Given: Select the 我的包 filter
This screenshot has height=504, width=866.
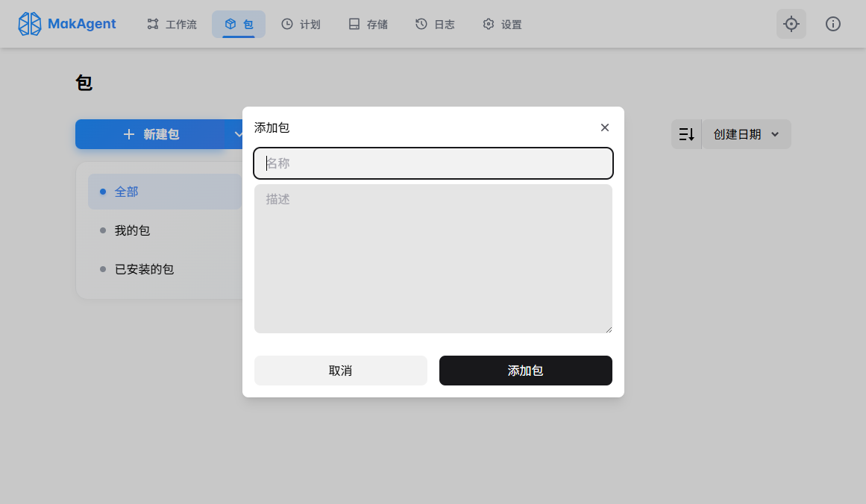Looking at the screenshot, I should tap(133, 230).
